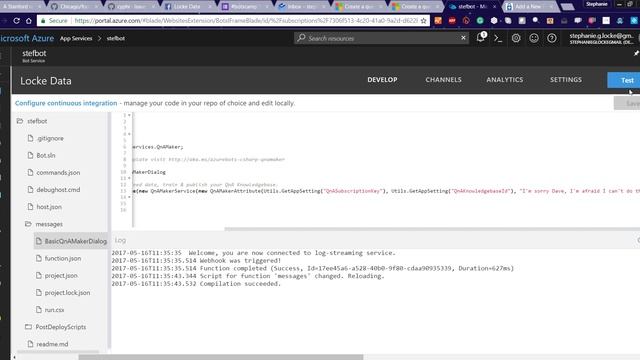
Task: Switch to the CHANNELS tab
Action: [x=443, y=80]
